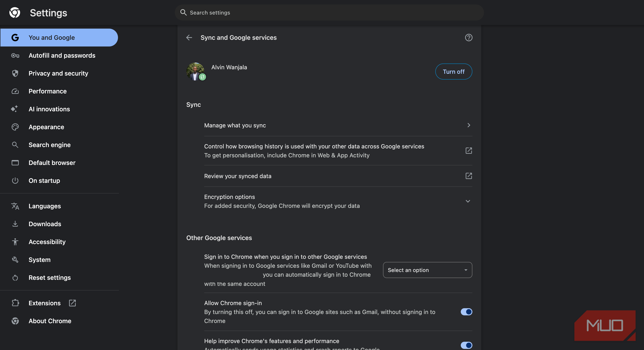Select the Autofill and passwords key icon

pyautogui.click(x=15, y=55)
